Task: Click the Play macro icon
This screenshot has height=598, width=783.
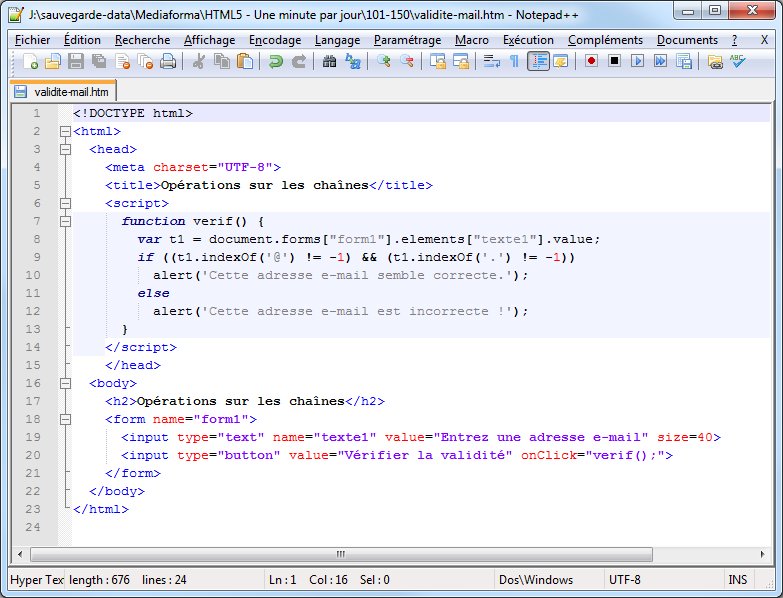Action: (637, 62)
